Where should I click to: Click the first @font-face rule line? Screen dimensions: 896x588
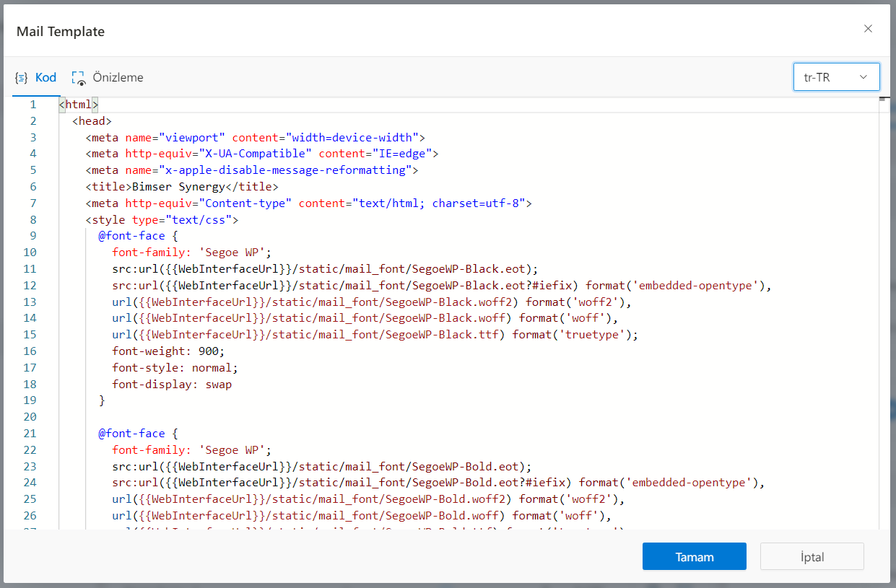[x=137, y=236]
